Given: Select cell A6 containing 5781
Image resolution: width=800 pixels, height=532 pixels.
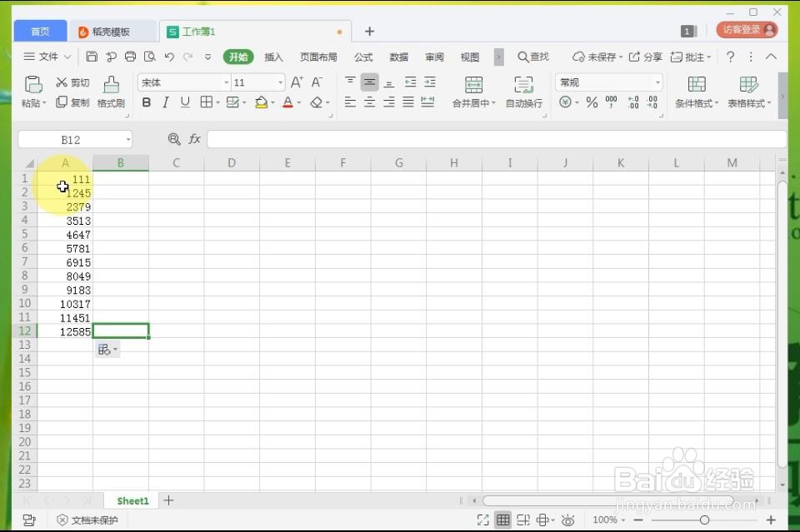Looking at the screenshot, I should tap(65, 248).
